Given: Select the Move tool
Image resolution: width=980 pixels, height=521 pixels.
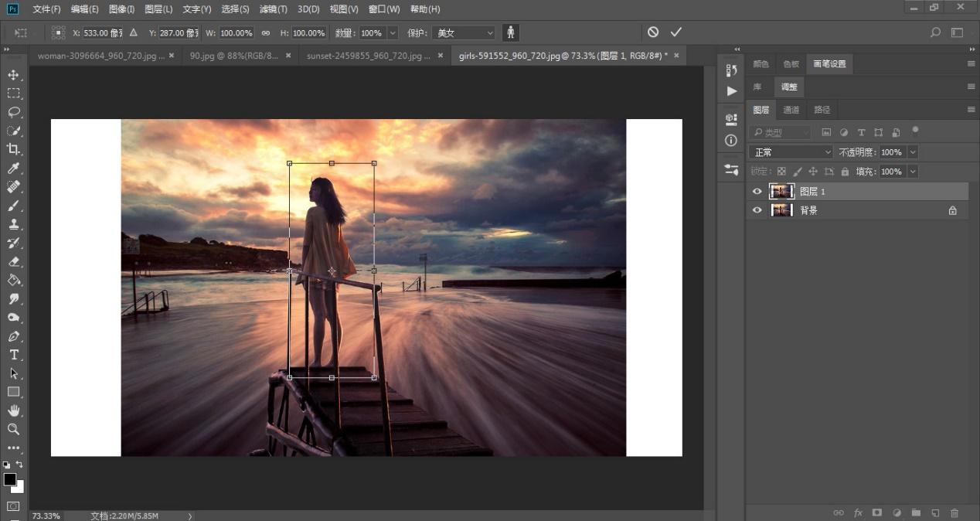Looking at the screenshot, I should coord(13,75).
